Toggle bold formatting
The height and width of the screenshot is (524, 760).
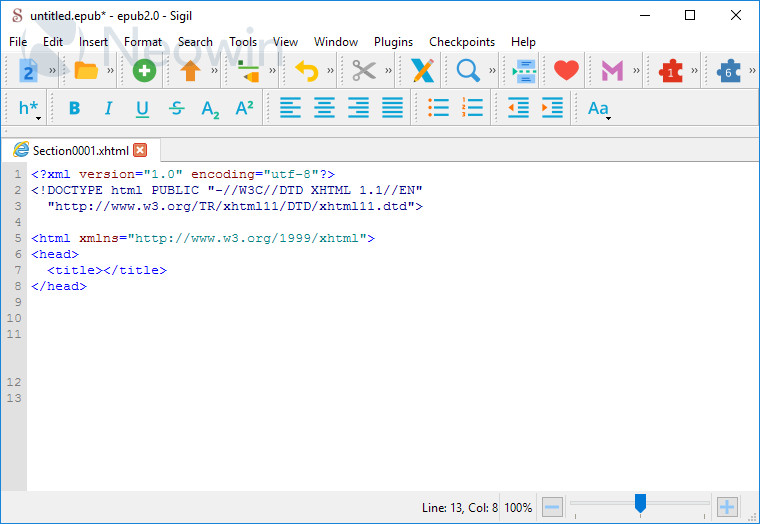(74, 108)
